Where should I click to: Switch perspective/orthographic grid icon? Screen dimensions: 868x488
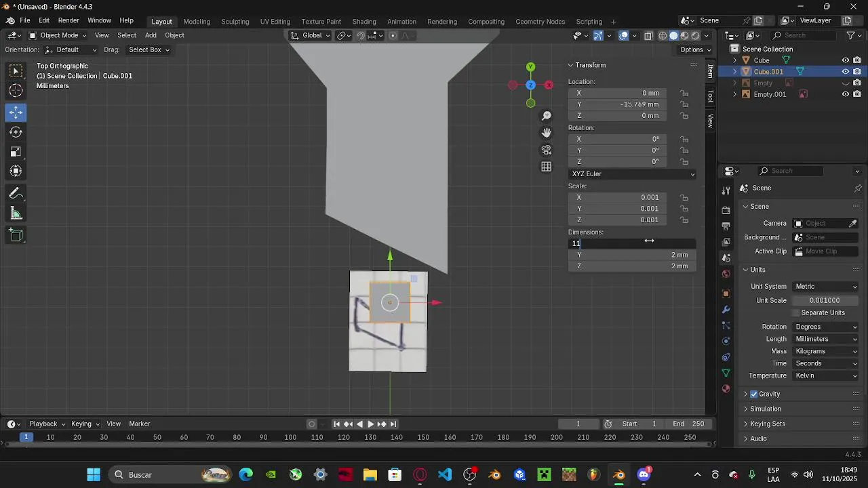(x=547, y=167)
